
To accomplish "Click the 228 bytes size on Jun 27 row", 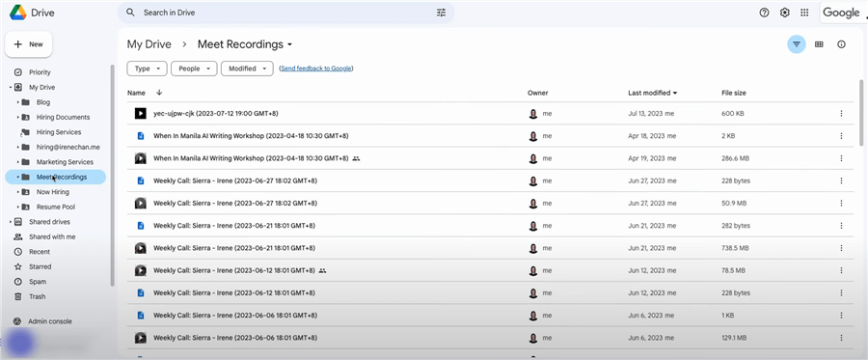I will click(x=736, y=180).
